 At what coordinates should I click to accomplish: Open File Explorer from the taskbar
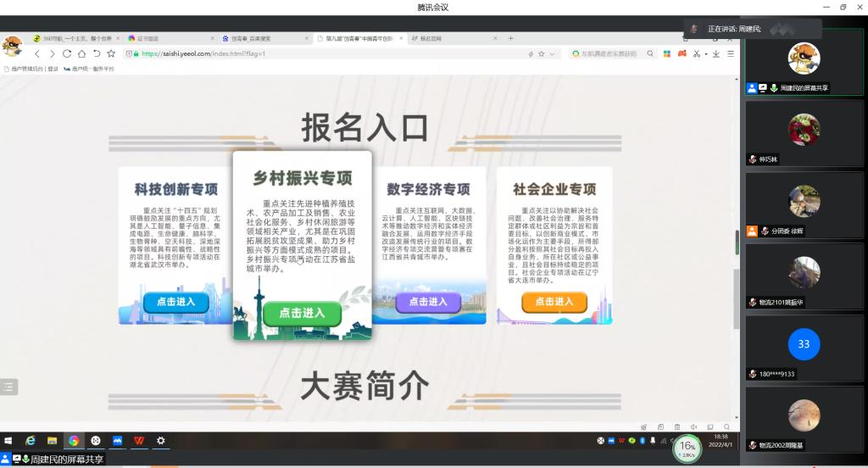coord(52,440)
